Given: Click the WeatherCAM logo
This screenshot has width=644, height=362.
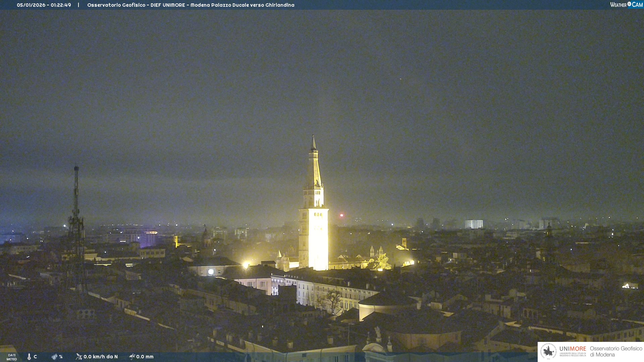Looking at the screenshot, I should point(626,5).
